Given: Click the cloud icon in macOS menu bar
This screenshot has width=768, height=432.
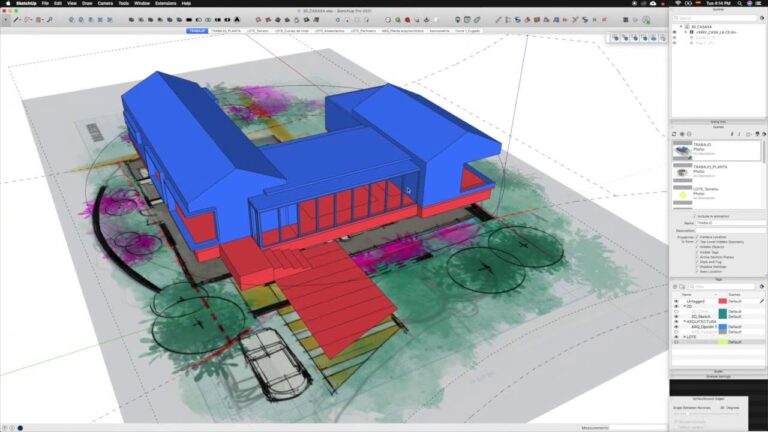Looking at the screenshot, I should [x=653, y=3].
